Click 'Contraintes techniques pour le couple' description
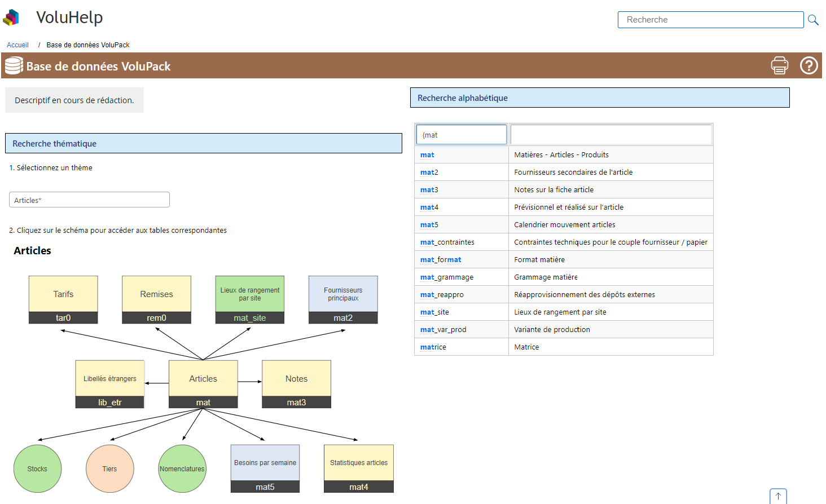This screenshot has width=826, height=504. point(610,242)
